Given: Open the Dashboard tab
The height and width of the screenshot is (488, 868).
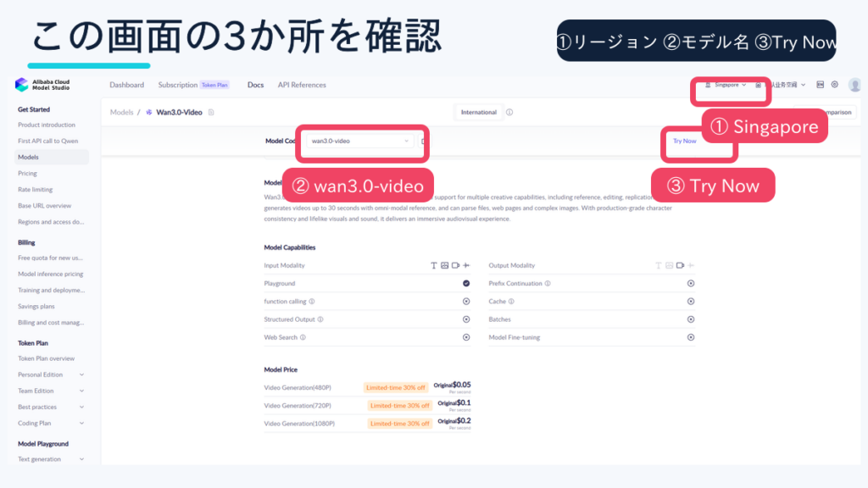Looking at the screenshot, I should coord(127,85).
